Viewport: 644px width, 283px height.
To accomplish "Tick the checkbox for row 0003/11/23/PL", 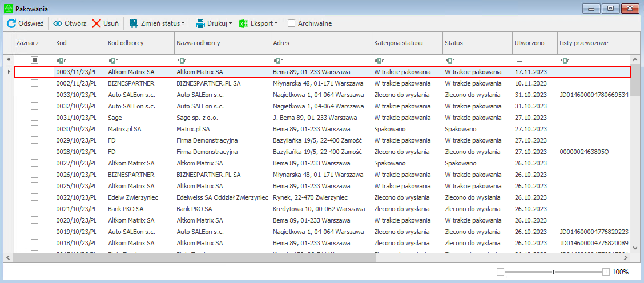I will [35, 72].
